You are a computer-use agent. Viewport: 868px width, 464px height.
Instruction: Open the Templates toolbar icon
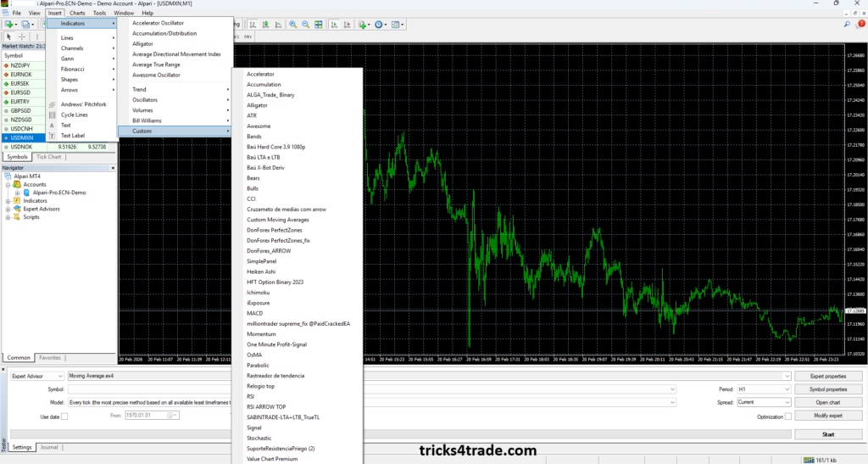click(395, 25)
